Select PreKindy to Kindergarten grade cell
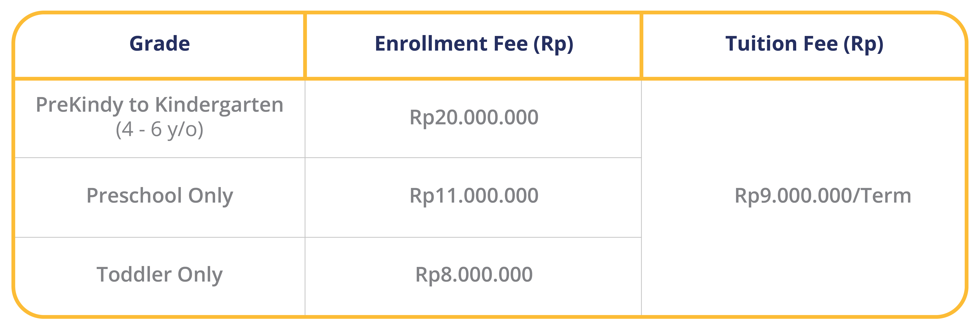980x330 pixels. (159, 117)
